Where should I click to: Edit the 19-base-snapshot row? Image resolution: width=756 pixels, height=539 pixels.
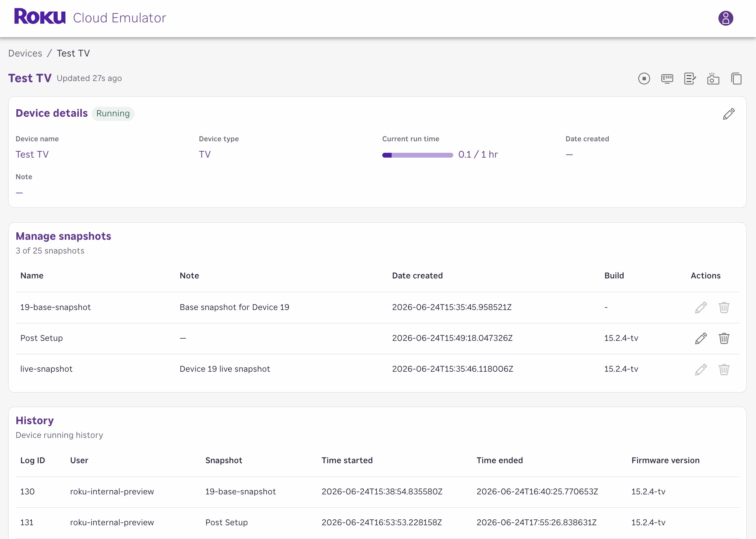701,307
